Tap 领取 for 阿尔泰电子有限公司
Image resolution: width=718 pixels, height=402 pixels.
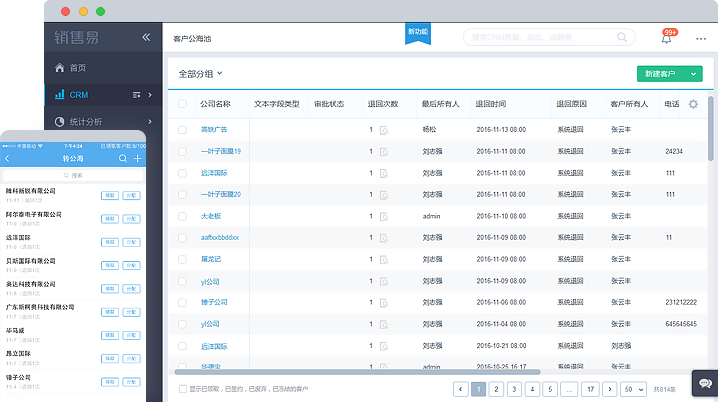[110, 219]
